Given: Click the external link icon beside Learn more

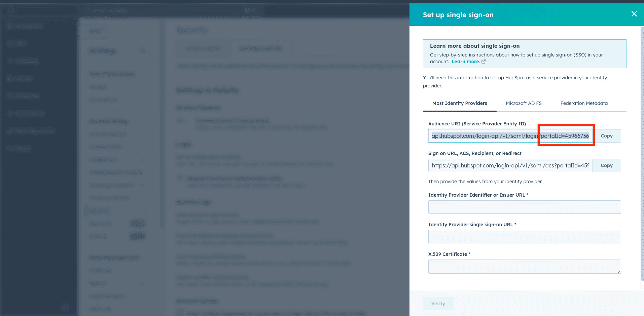Looking at the screenshot, I should coord(484,62).
